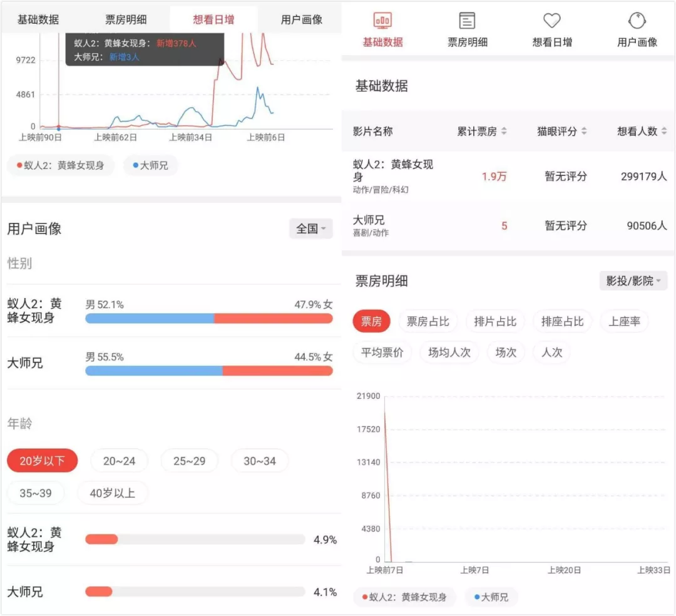Sort by 累计票房 arrows icon

pyautogui.click(x=504, y=131)
